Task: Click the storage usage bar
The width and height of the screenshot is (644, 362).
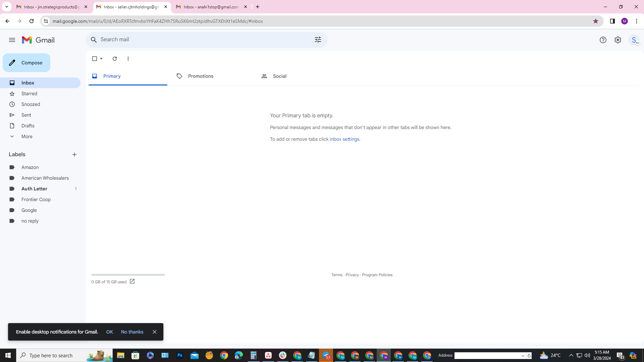Action: 128,275
